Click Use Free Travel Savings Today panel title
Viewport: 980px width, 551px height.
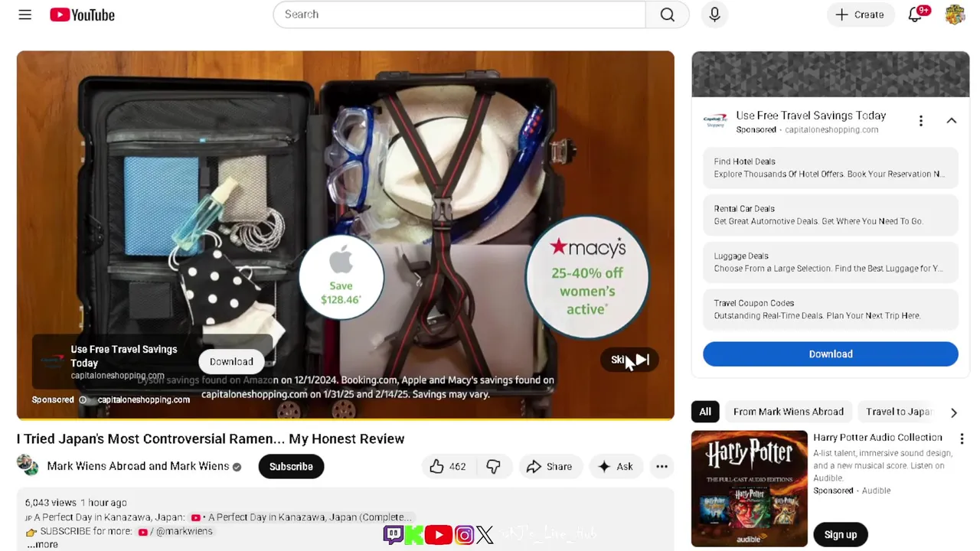[x=811, y=116]
